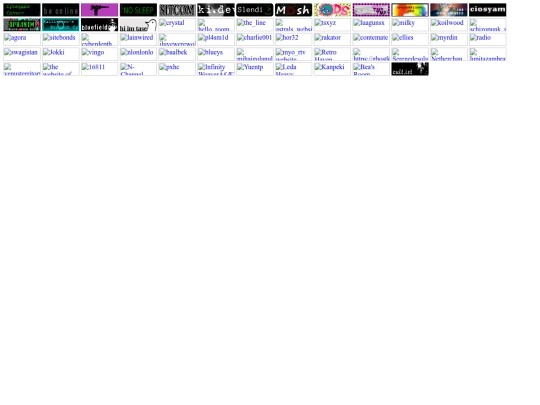Click the 'ki.de' banner button
This screenshot has width=540, height=405.
tap(216, 10)
